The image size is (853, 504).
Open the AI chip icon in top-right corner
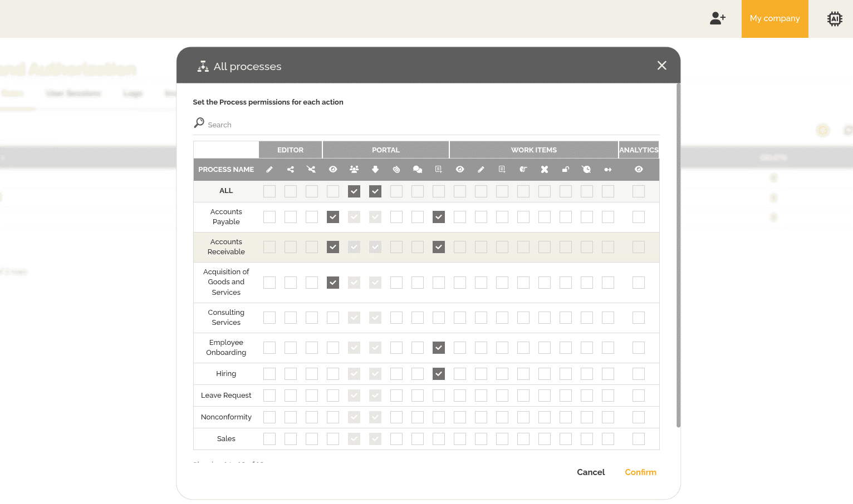click(x=834, y=19)
